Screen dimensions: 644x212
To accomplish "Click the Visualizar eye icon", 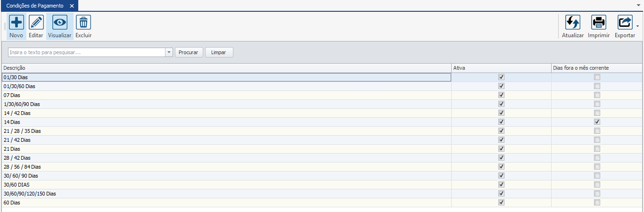I will pyautogui.click(x=60, y=22).
